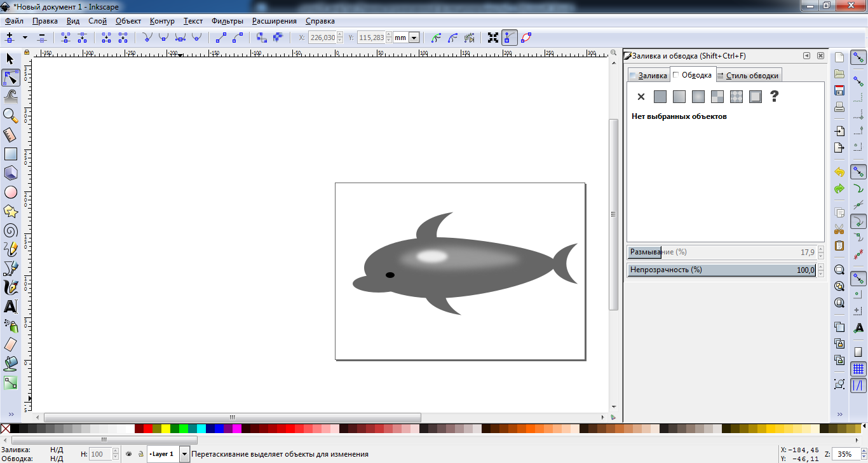The height and width of the screenshot is (463, 868).
Task: Convert selected segments to curves
Action: tap(237, 38)
